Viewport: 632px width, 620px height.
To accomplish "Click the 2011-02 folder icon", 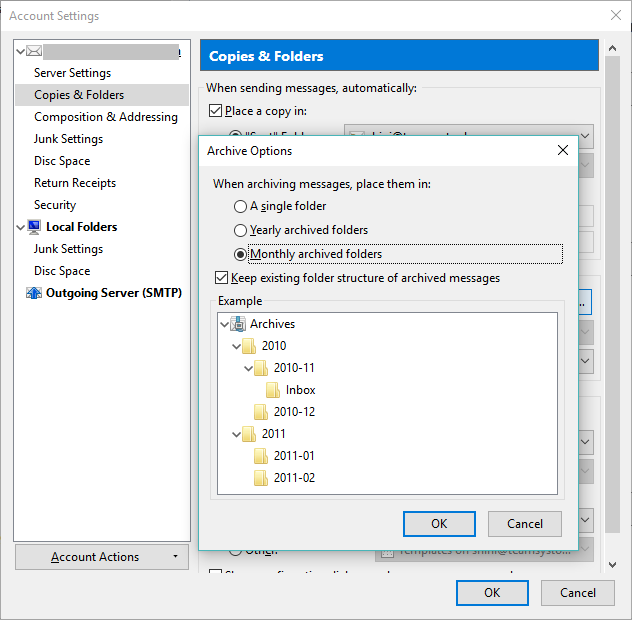I will [x=262, y=478].
